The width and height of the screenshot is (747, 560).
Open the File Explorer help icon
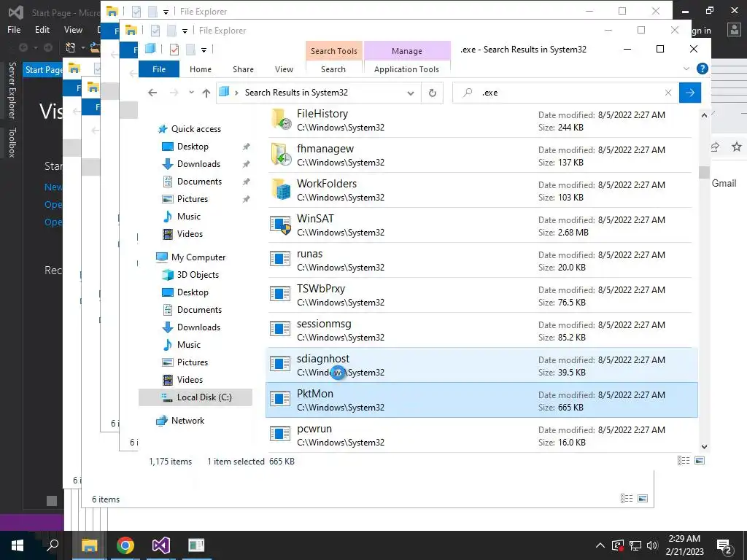(x=702, y=69)
